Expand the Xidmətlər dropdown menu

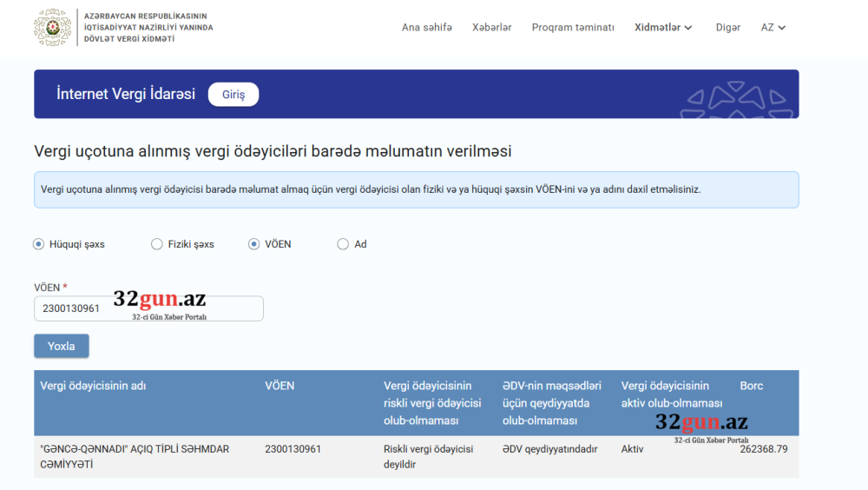click(x=663, y=28)
